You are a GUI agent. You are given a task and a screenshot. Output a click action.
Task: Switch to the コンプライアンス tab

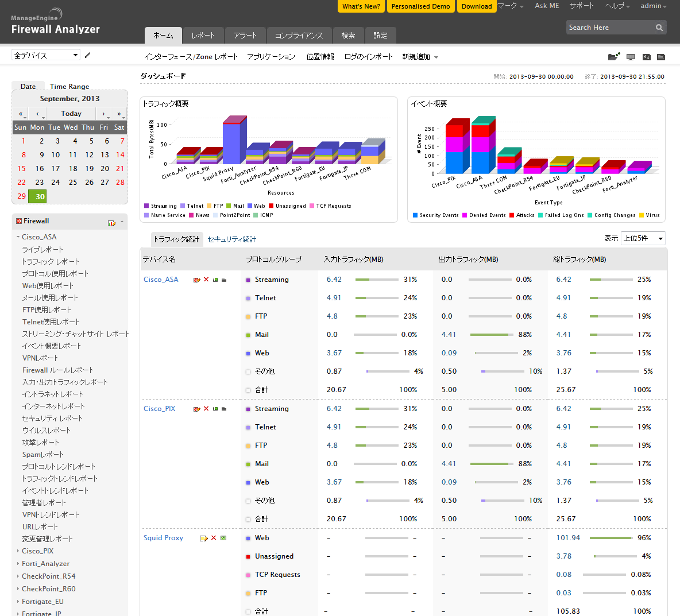pyautogui.click(x=299, y=36)
